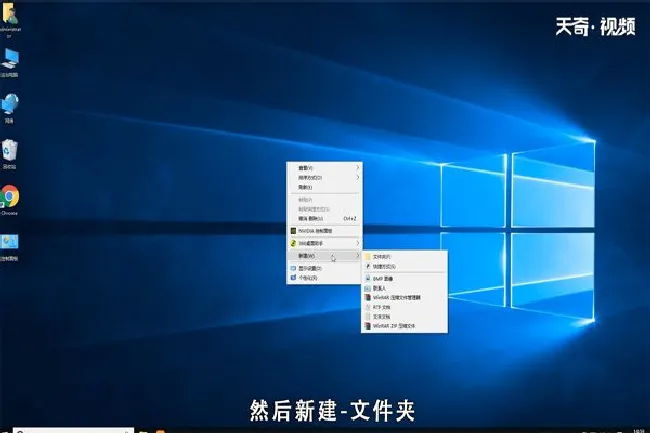Create new RTF 文档 from submenu
The image size is (650, 433).
coord(404,307)
